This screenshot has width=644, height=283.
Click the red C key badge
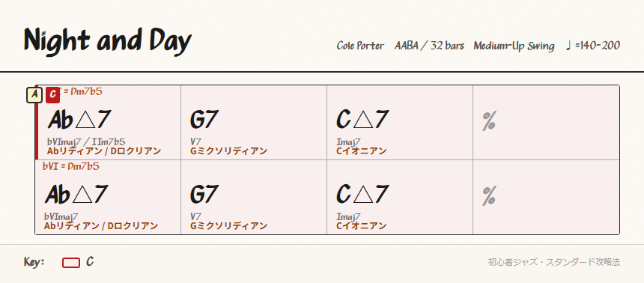point(53,95)
